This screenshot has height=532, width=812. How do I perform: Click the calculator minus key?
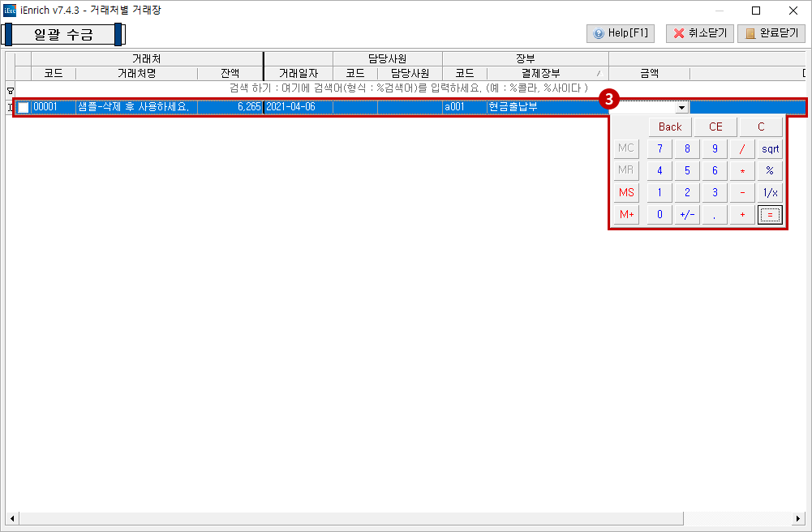[742, 192]
